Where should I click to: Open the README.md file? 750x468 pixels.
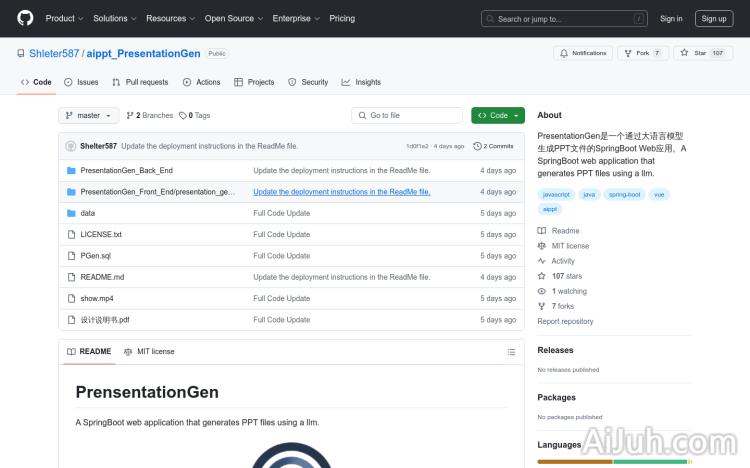tap(102, 277)
